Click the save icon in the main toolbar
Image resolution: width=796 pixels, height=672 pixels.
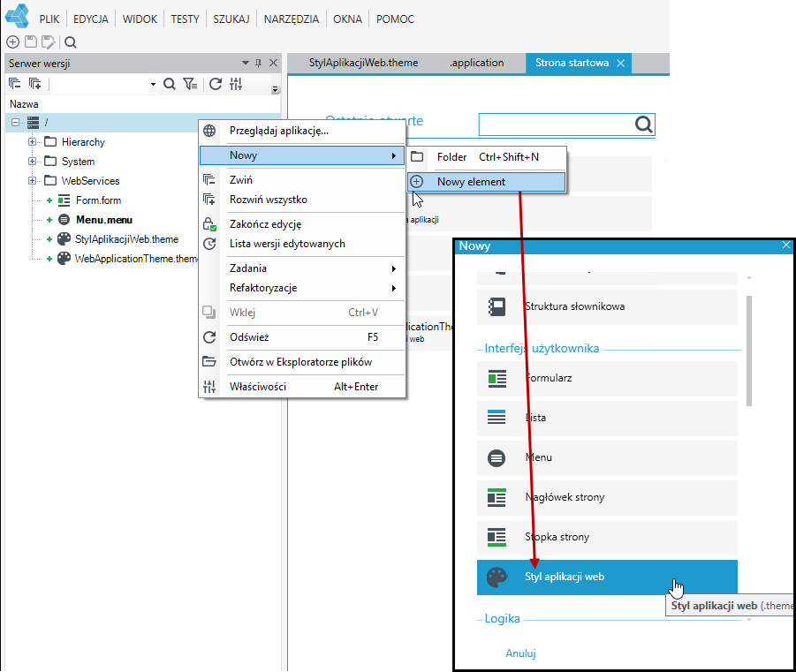[x=31, y=42]
